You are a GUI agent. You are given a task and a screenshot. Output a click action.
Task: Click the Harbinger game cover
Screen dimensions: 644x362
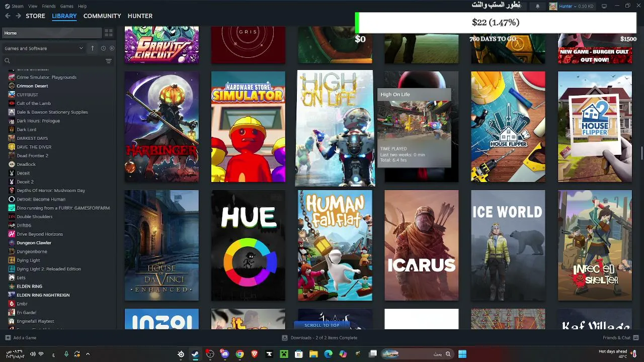(162, 127)
